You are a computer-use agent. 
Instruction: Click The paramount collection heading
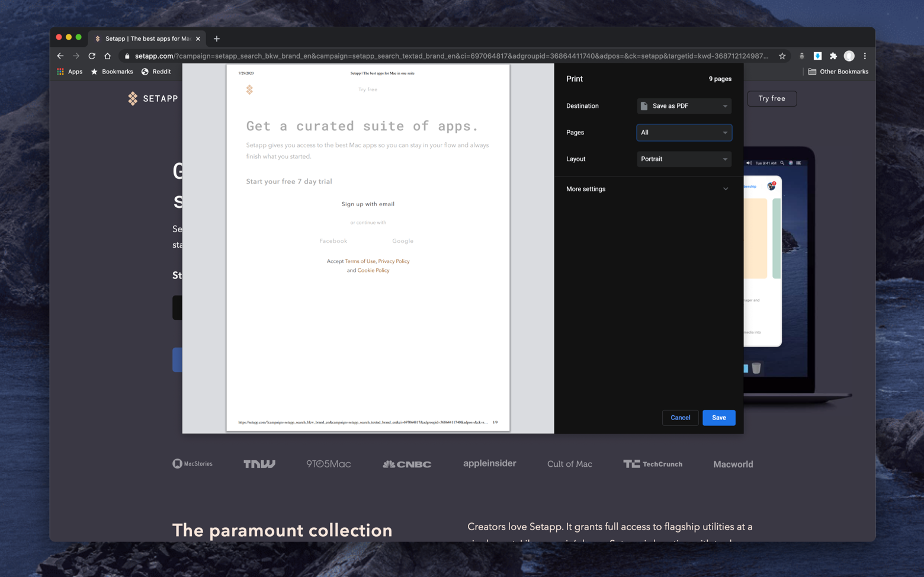pyautogui.click(x=282, y=530)
